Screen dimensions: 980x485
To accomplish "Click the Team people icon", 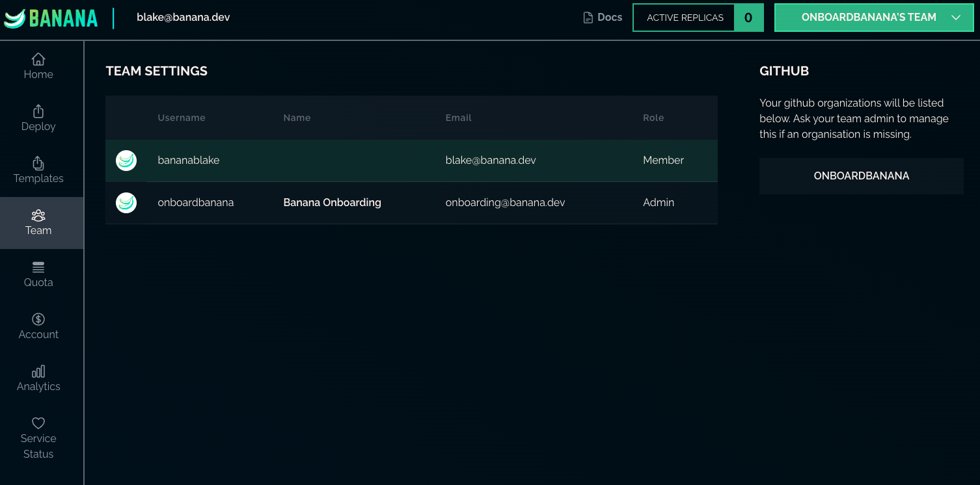I will click(x=38, y=215).
